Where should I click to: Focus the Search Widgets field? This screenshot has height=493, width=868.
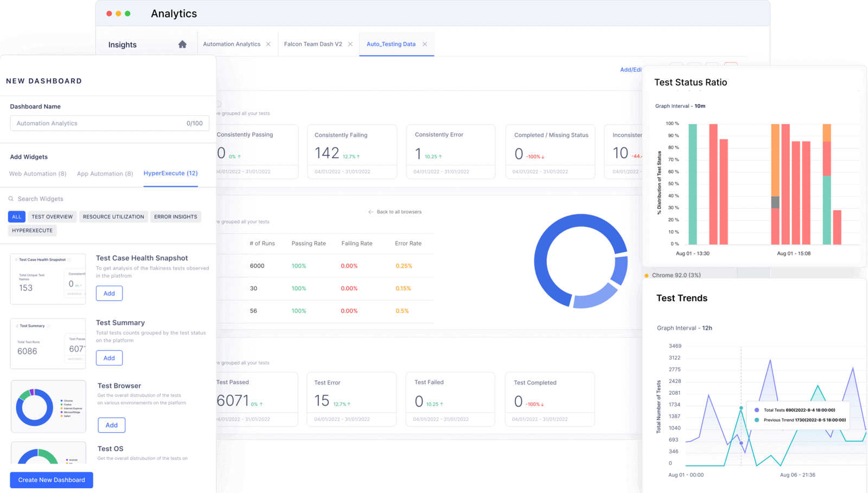[40, 199]
